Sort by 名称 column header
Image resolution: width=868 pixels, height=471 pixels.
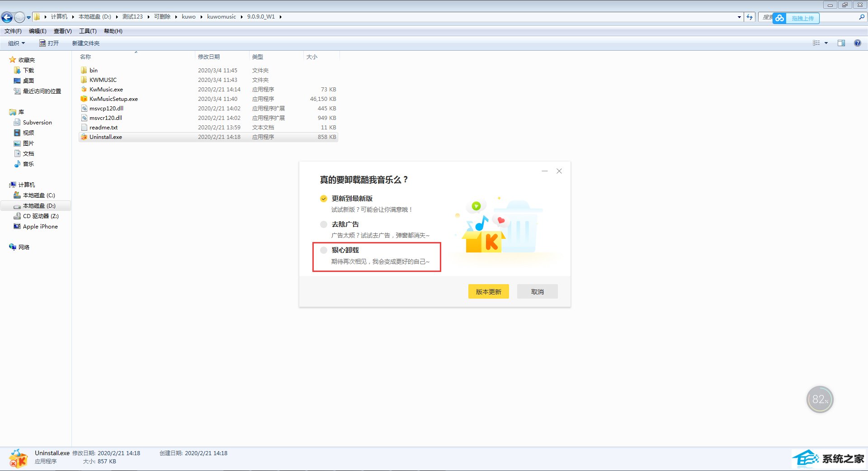point(85,57)
